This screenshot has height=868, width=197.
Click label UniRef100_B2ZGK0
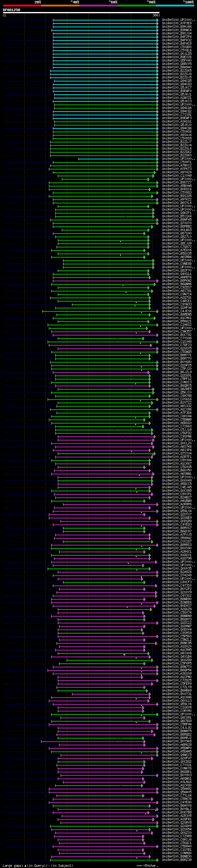point(176,155)
